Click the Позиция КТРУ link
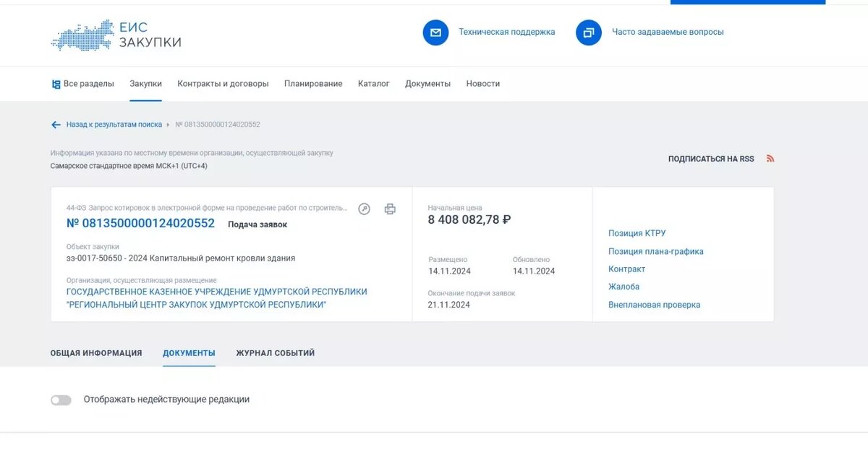This screenshot has width=868, height=451. [x=637, y=232]
